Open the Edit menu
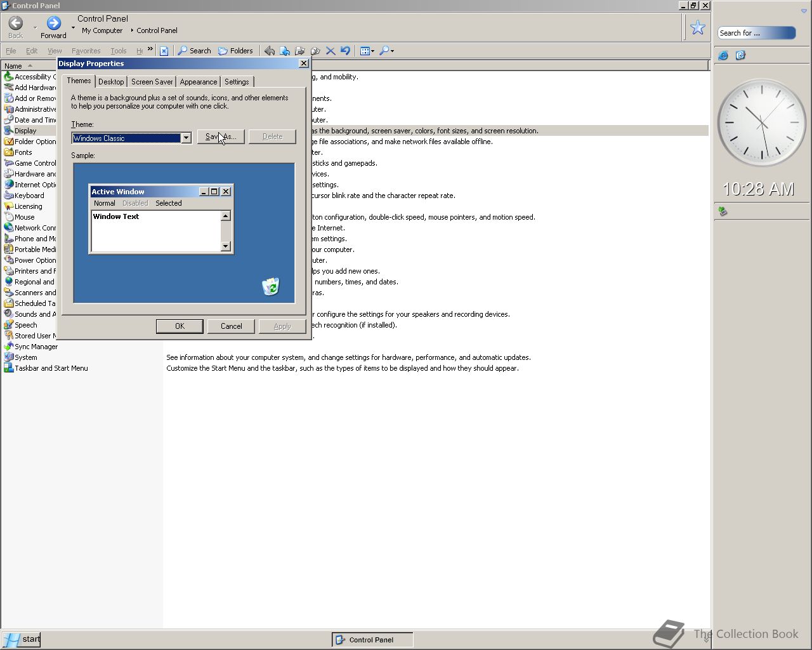Viewport: 812px width, 650px height. pyautogui.click(x=32, y=51)
